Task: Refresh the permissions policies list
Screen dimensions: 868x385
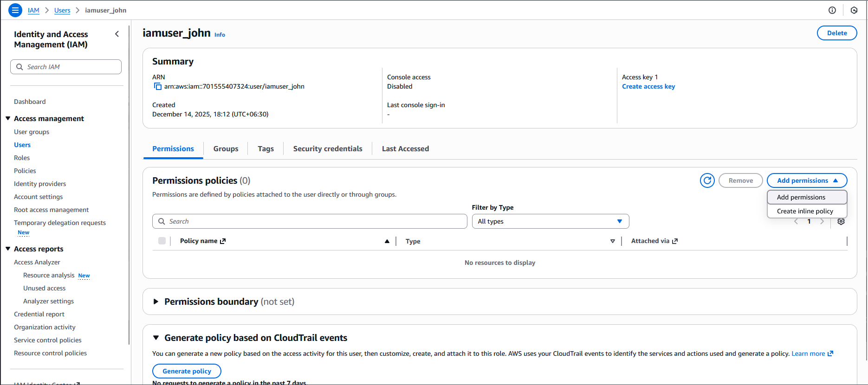Action: [707, 180]
